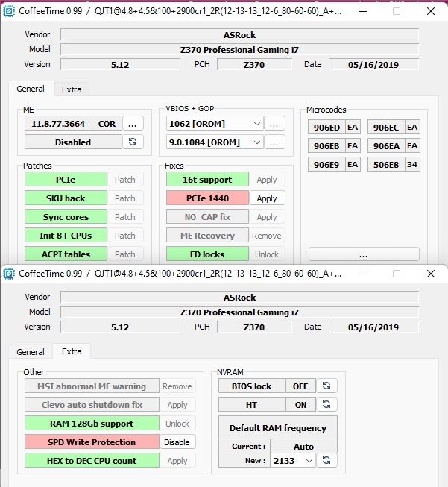The width and height of the screenshot is (448, 487).
Task: Click Patch button beside PCIe patch
Action: coord(125,180)
